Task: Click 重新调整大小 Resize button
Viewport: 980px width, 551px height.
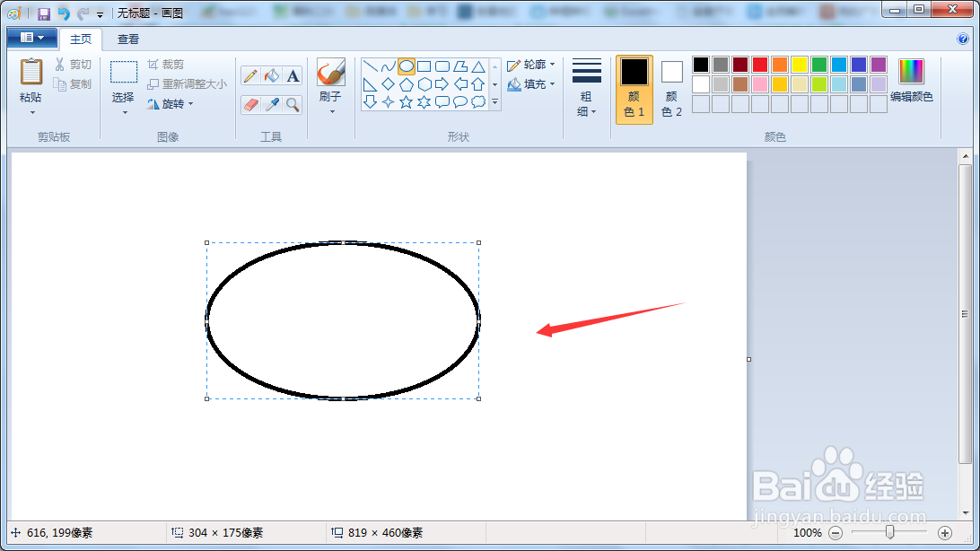Action: pos(187,83)
